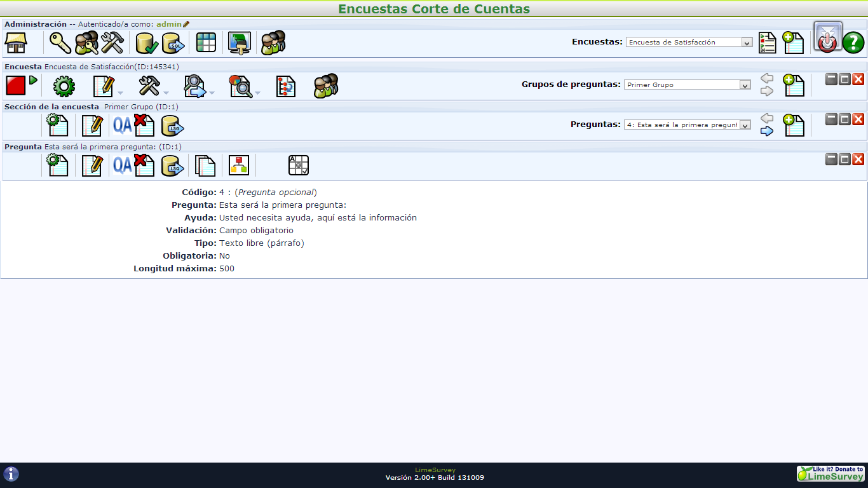The height and width of the screenshot is (488, 868).
Task: Stop the survey with the red square icon
Action: 15,85
